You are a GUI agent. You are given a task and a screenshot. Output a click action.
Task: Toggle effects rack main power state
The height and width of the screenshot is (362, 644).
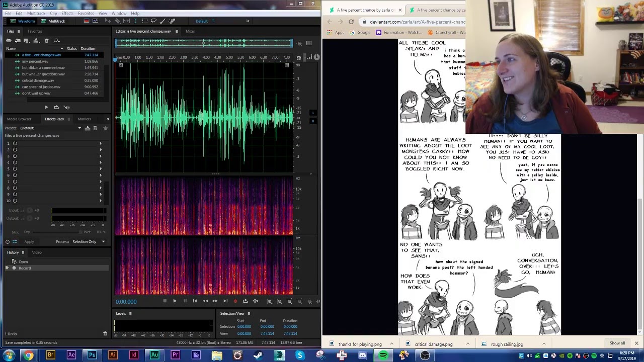[8, 242]
